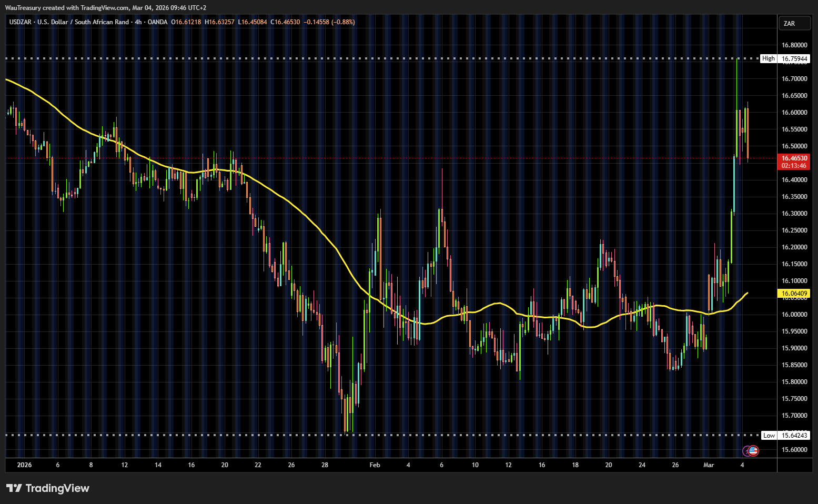Click the High label tag on the price axis
This screenshot has width=818, height=504.
pos(769,58)
